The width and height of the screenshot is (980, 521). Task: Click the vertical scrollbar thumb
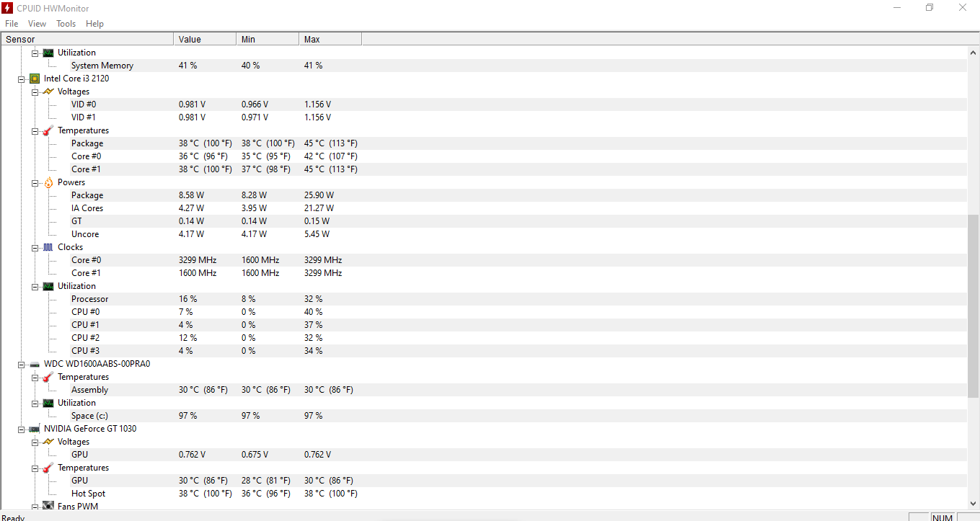[974, 306]
